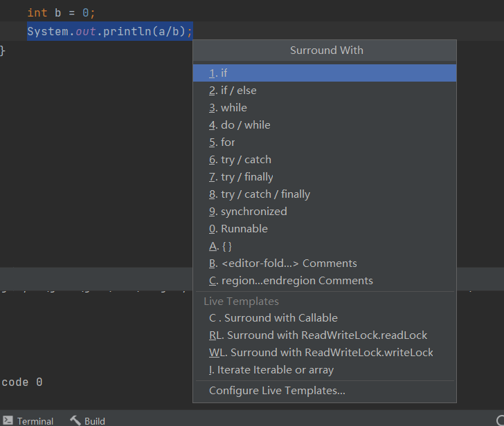Surround selection with while loop
Screen dimensions: 504x426
(x=233, y=108)
